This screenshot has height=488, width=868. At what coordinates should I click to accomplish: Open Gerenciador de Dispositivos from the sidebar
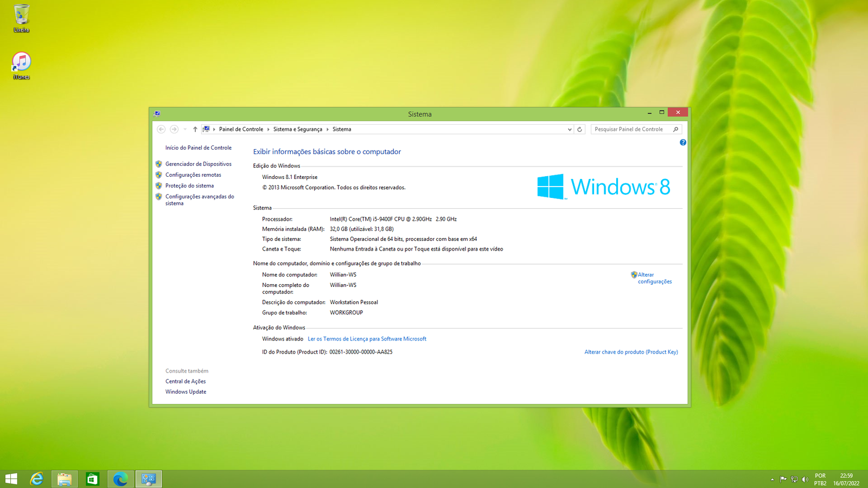(x=199, y=164)
